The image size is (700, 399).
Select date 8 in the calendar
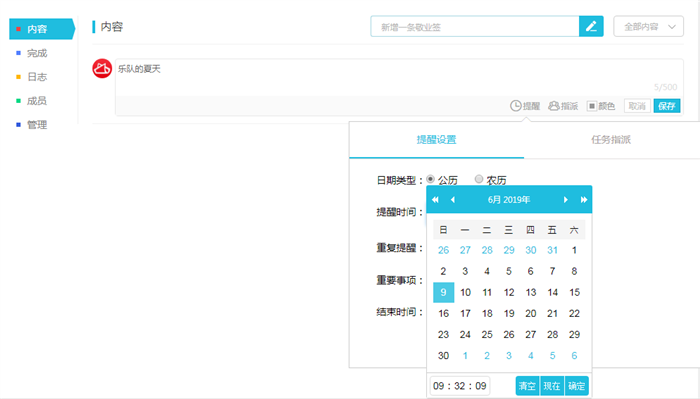(x=574, y=271)
